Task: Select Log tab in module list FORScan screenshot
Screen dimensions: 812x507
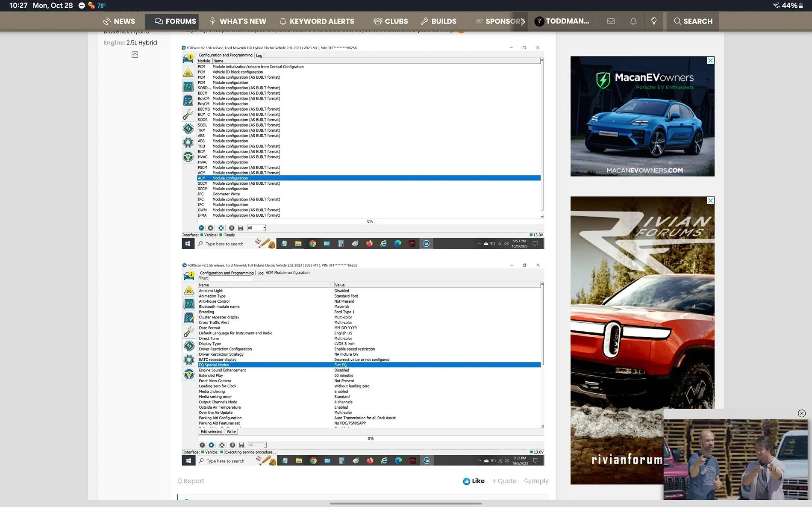Action: click(259, 55)
